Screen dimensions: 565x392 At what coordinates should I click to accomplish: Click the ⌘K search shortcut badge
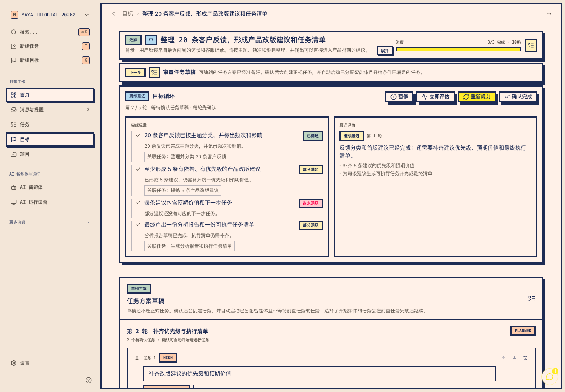tap(84, 32)
